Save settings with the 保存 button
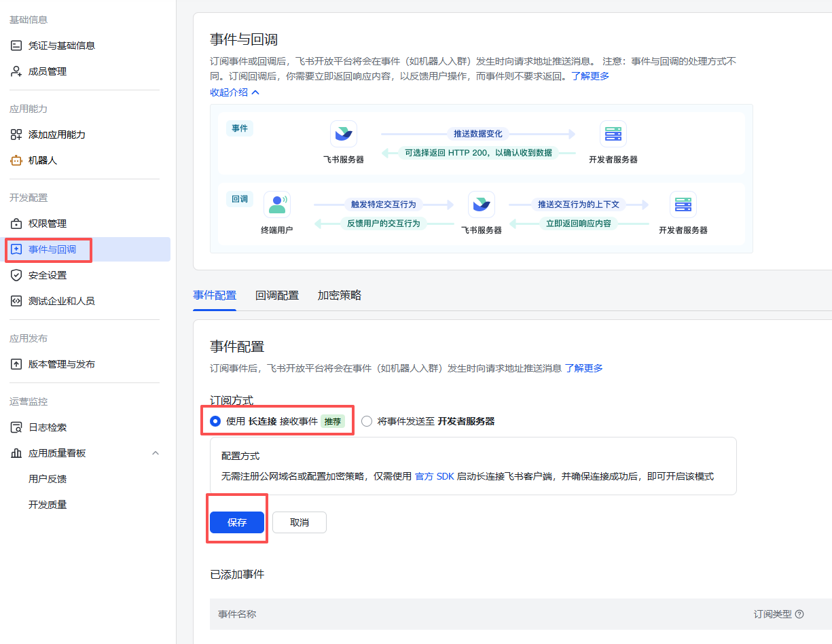Screen dimensions: 832x644 point(236,522)
